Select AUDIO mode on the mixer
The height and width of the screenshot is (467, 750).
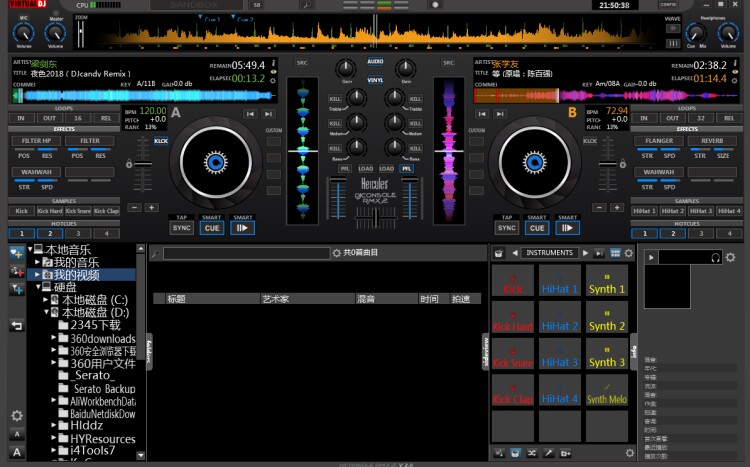click(375, 61)
